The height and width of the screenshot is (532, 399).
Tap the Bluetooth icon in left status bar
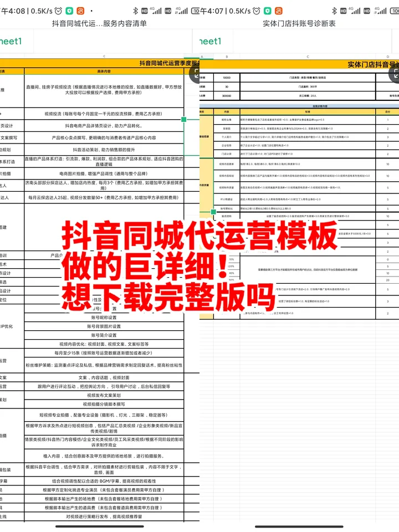tap(135, 11)
